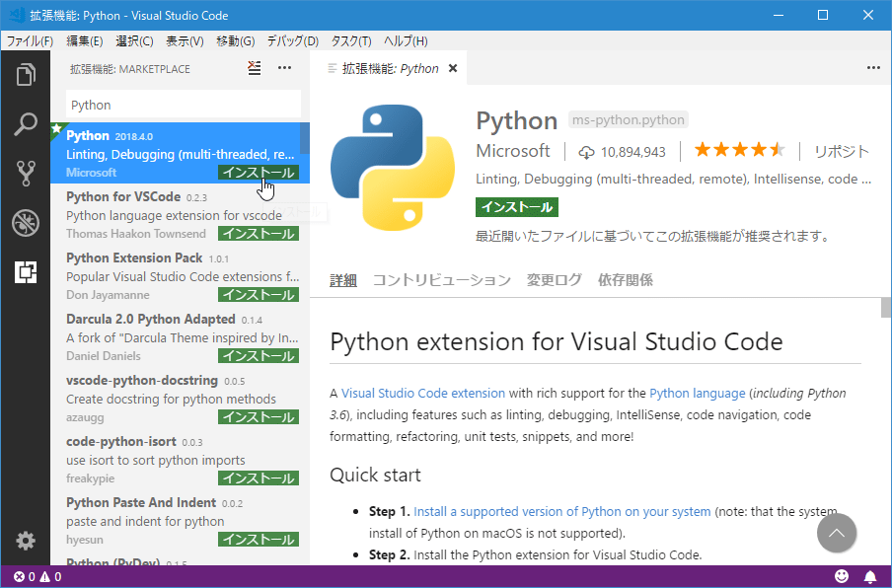Switch to the 変更ログ tab
This screenshot has width=892, height=588.
(x=554, y=279)
